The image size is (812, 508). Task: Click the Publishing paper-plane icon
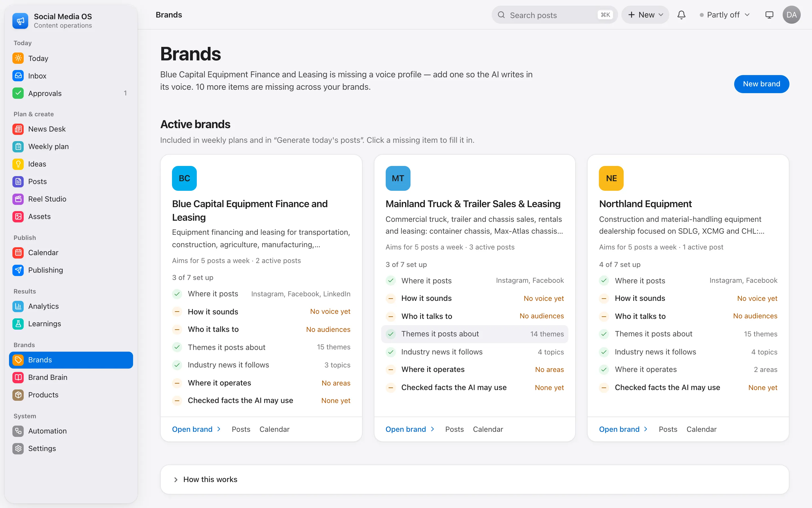click(x=18, y=270)
